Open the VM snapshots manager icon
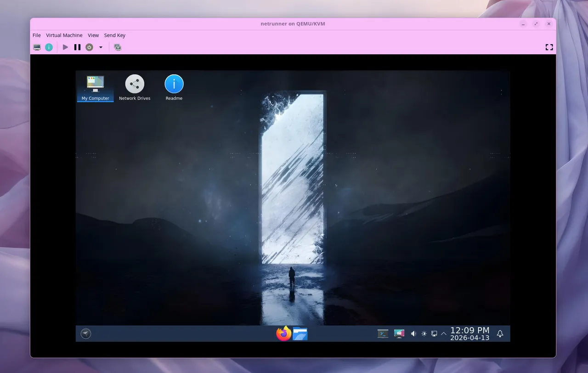 [x=118, y=47]
